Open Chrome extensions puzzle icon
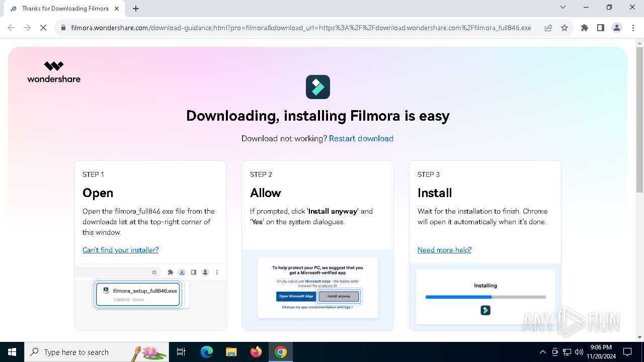 click(x=585, y=28)
